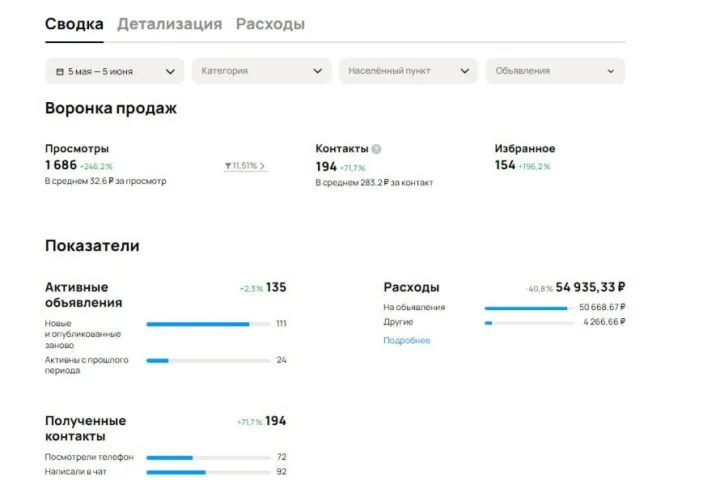Click the Избранное value 154

tap(505, 165)
